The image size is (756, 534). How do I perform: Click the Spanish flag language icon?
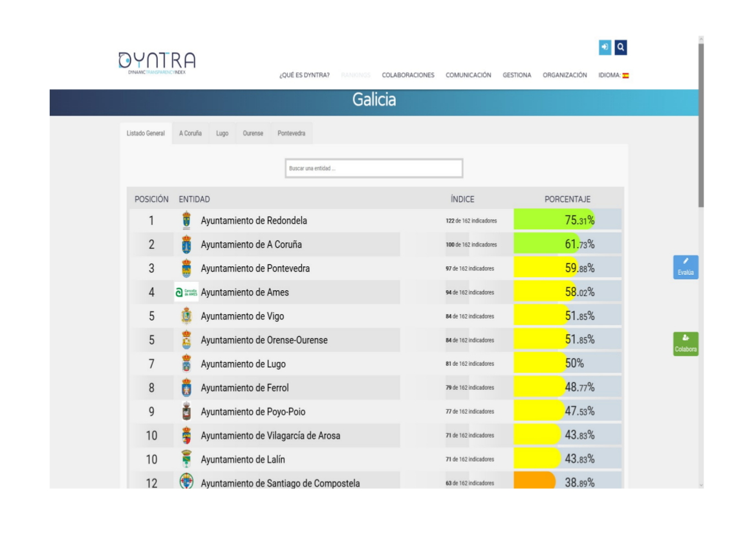point(625,75)
